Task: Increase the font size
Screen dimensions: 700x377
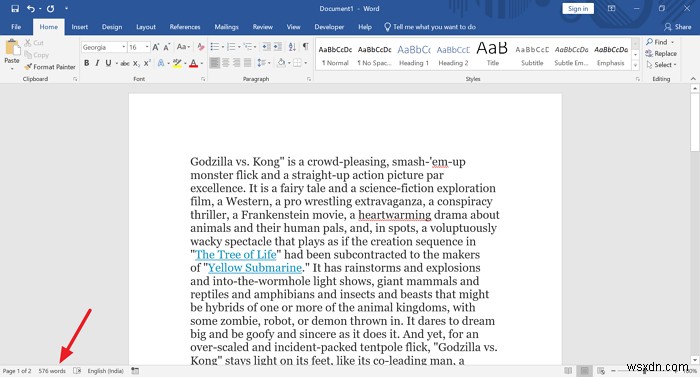Action: (155, 47)
